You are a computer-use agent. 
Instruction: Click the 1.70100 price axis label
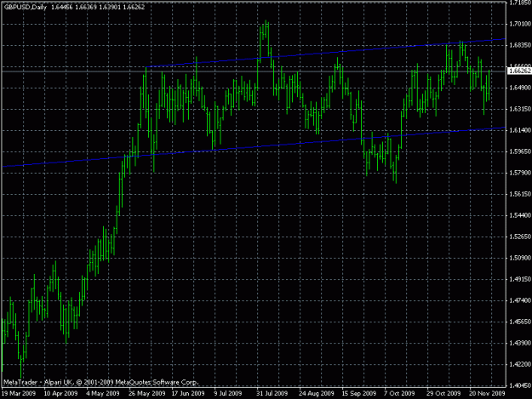click(520, 24)
